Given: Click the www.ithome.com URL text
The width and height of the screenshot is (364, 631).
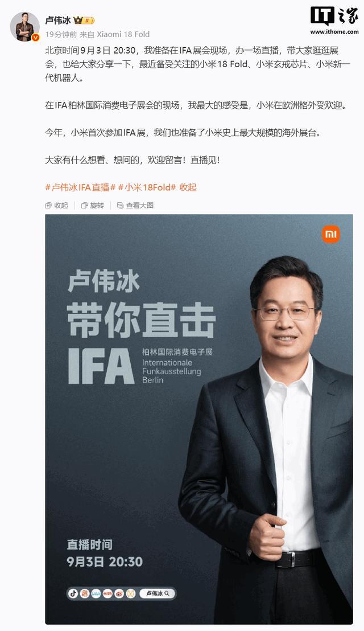Looking at the screenshot, I should pos(334,32).
